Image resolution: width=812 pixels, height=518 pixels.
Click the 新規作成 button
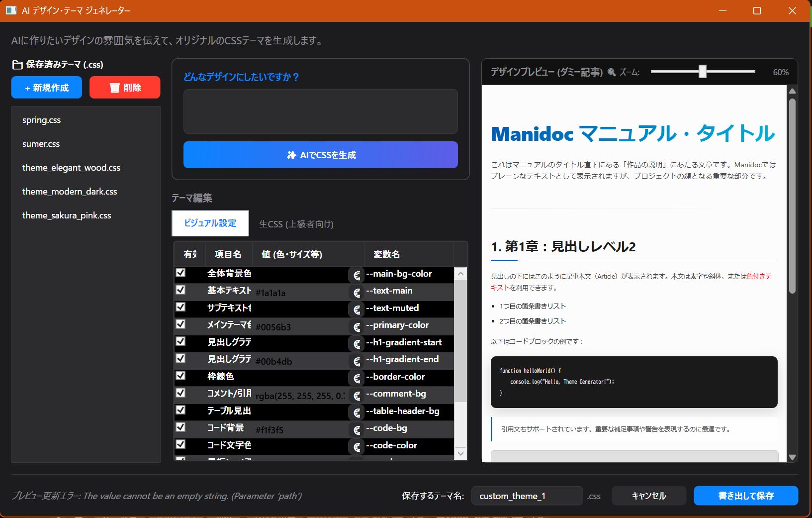click(46, 87)
